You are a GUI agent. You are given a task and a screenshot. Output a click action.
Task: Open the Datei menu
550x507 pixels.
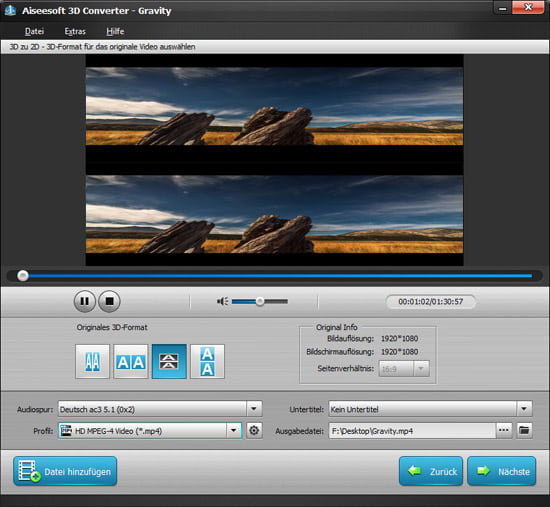34,32
